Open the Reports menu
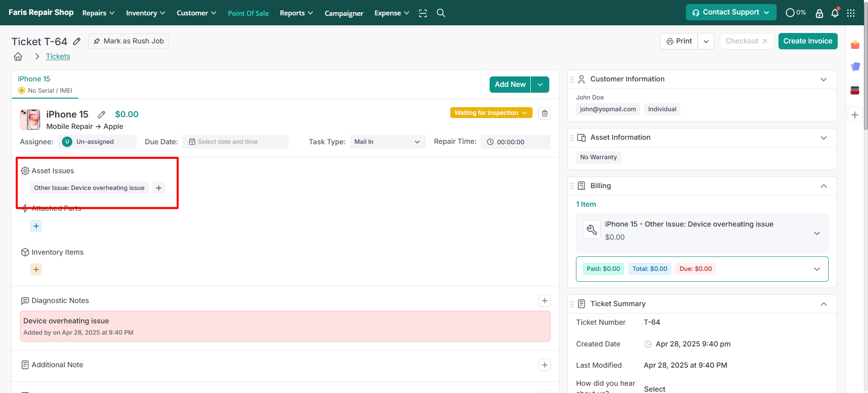The image size is (868, 393). [297, 13]
